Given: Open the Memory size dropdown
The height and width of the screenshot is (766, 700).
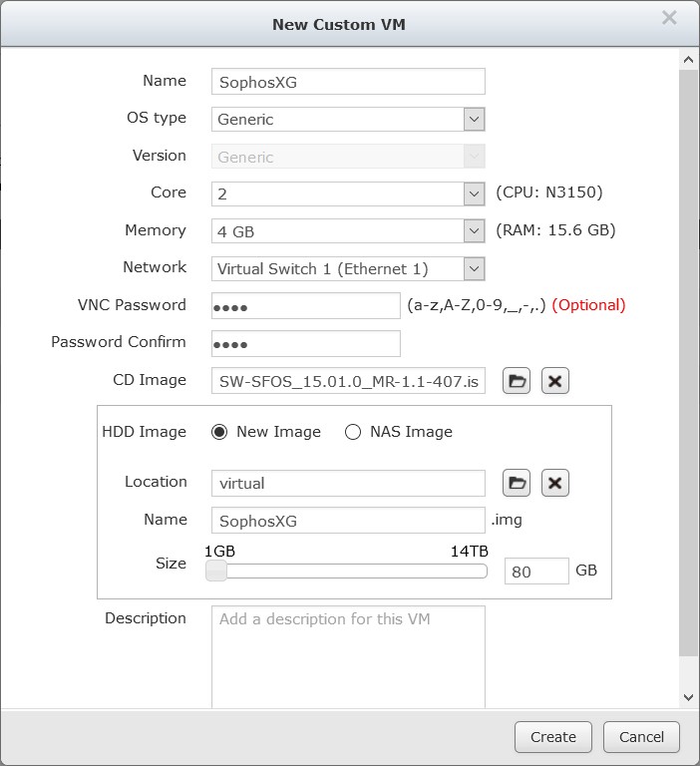Looking at the screenshot, I should pos(474,231).
